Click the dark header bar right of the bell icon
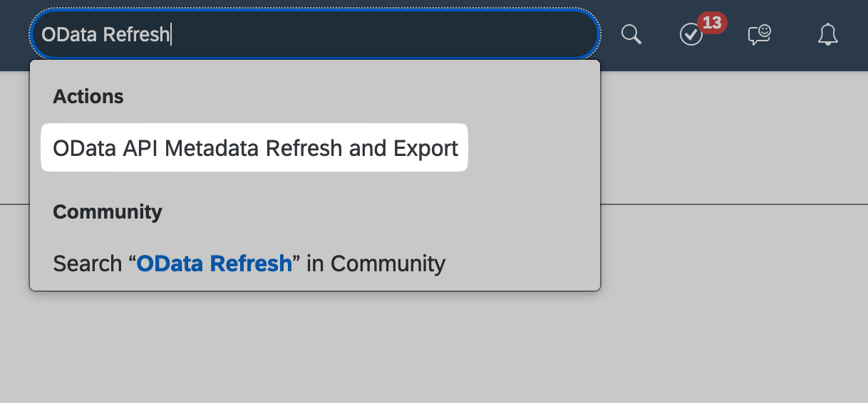Viewport: 868px width, 403px height. (855, 34)
